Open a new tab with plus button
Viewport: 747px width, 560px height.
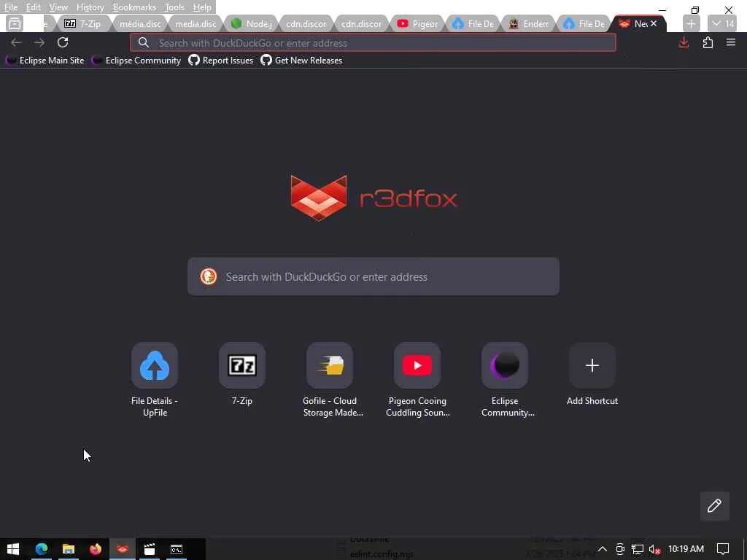pyautogui.click(x=691, y=23)
